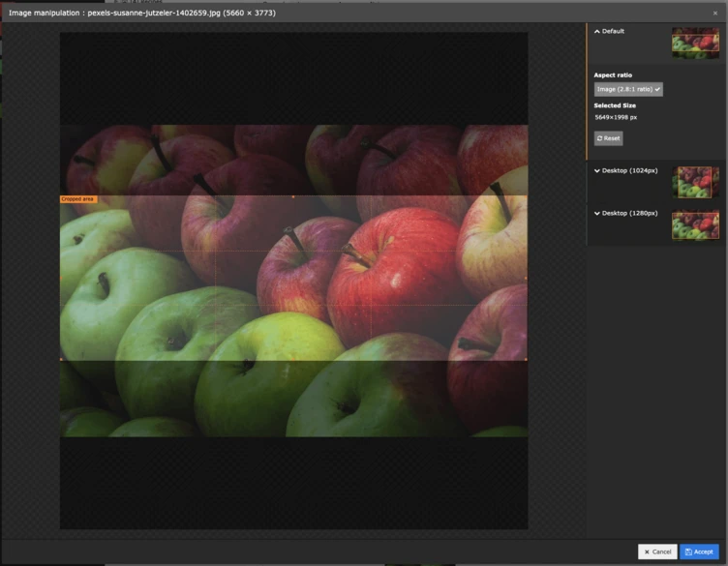Click the Reset crop button
Viewport: 728px width, 566px height.
coord(608,138)
